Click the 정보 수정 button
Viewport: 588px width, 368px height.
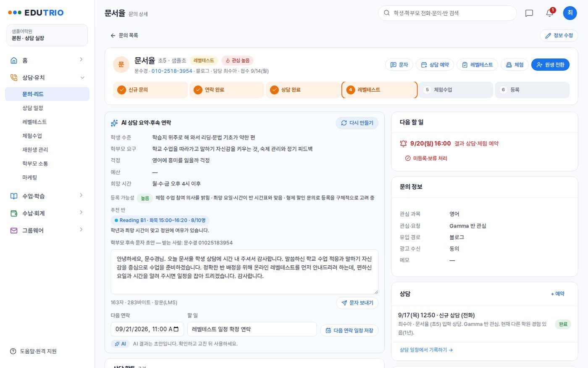pyautogui.click(x=559, y=35)
